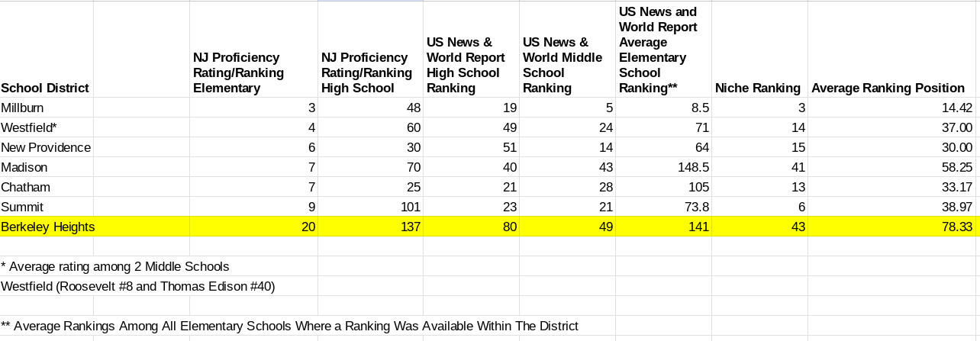
Task: Click the Westfield Roosevelt and Thomas Edison note
Action: coord(138,286)
